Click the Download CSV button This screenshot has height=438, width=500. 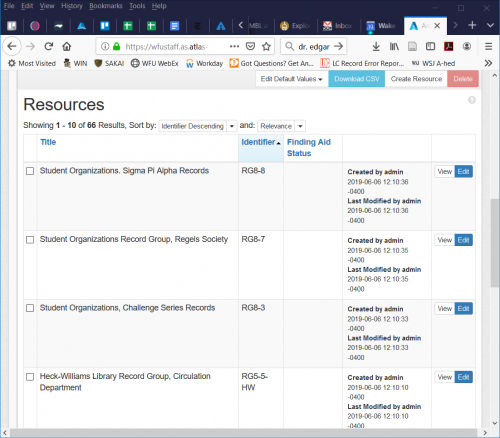click(x=357, y=79)
